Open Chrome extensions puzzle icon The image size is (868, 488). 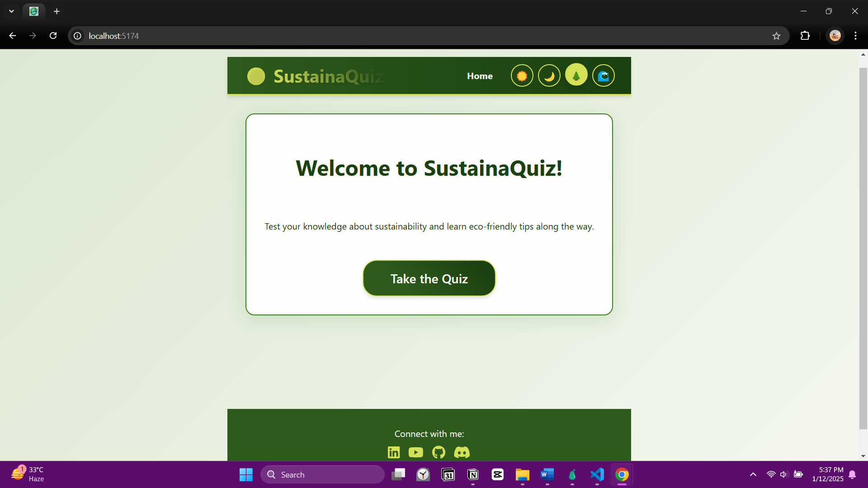coord(805,36)
